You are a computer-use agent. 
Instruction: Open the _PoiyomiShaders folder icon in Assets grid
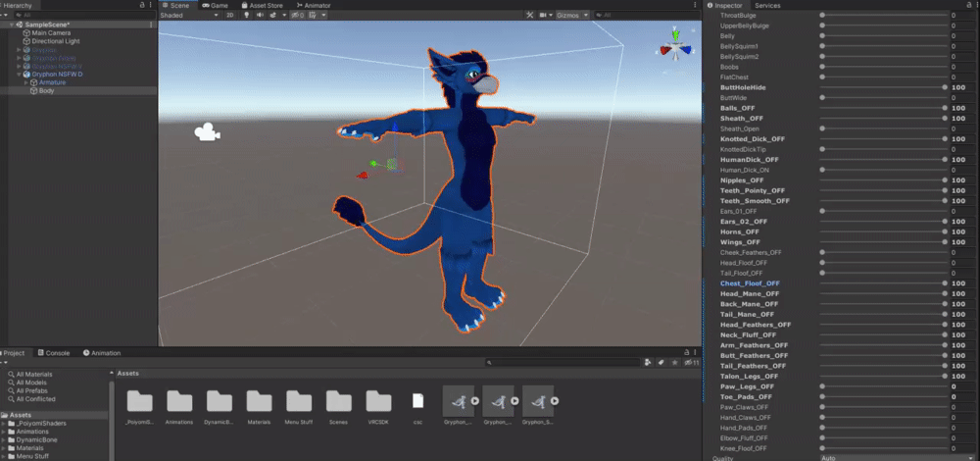pyautogui.click(x=139, y=401)
